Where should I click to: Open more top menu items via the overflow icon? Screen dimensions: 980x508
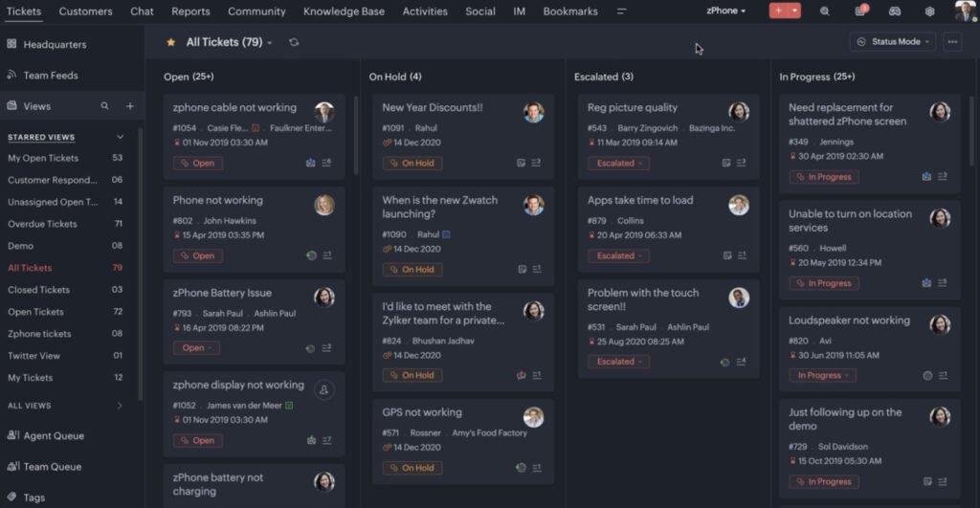pos(621,11)
